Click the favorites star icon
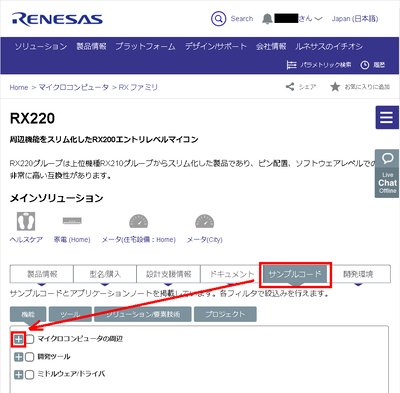 335,87
